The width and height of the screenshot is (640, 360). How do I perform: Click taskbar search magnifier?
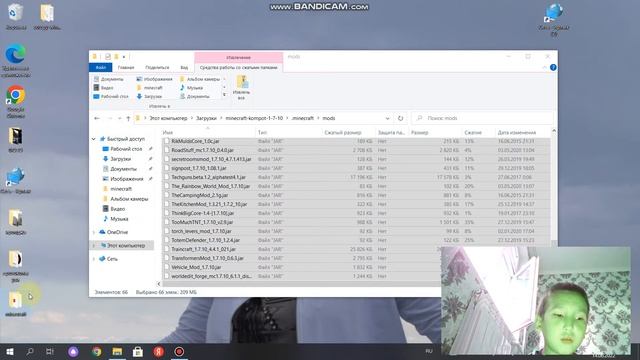(30, 351)
